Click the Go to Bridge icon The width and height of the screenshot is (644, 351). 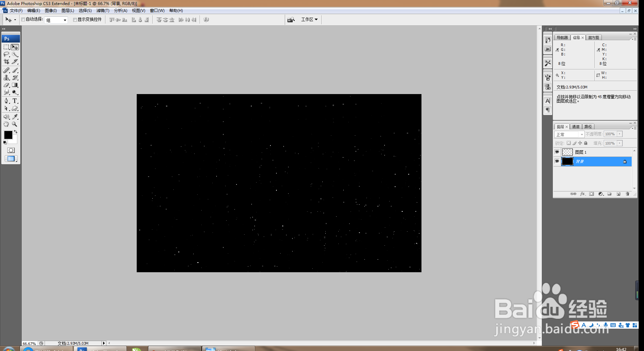tap(291, 20)
